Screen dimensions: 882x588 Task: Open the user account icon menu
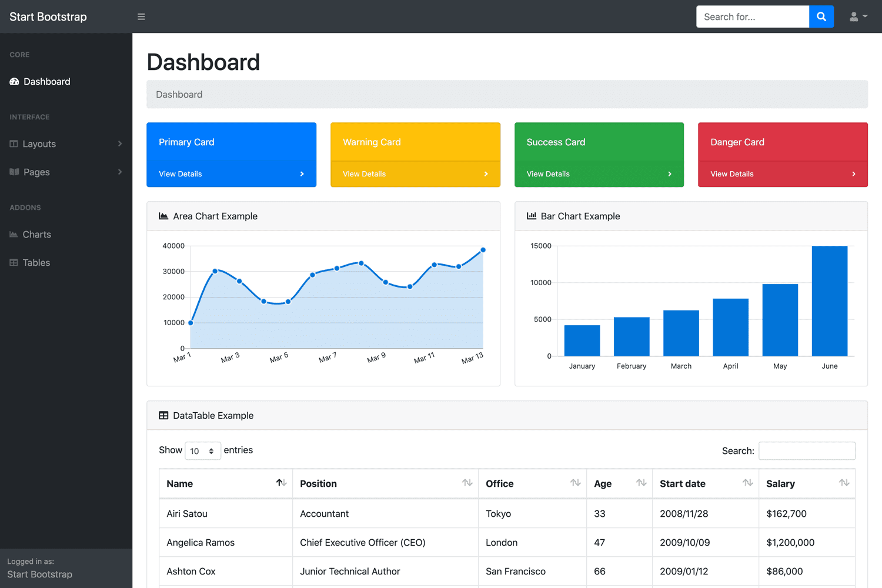[857, 16]
